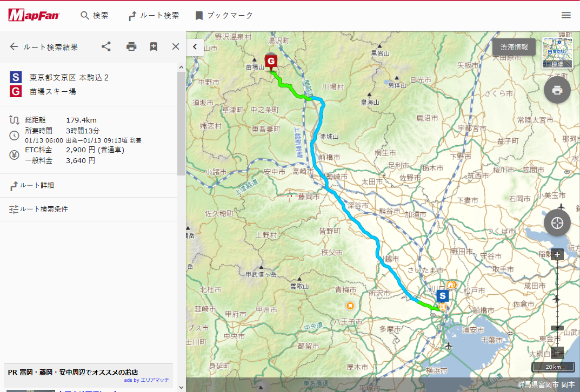Click the MapFan logo
This screenshot has height=392, width=580.
pyautogui.click(x=34, y=15)
